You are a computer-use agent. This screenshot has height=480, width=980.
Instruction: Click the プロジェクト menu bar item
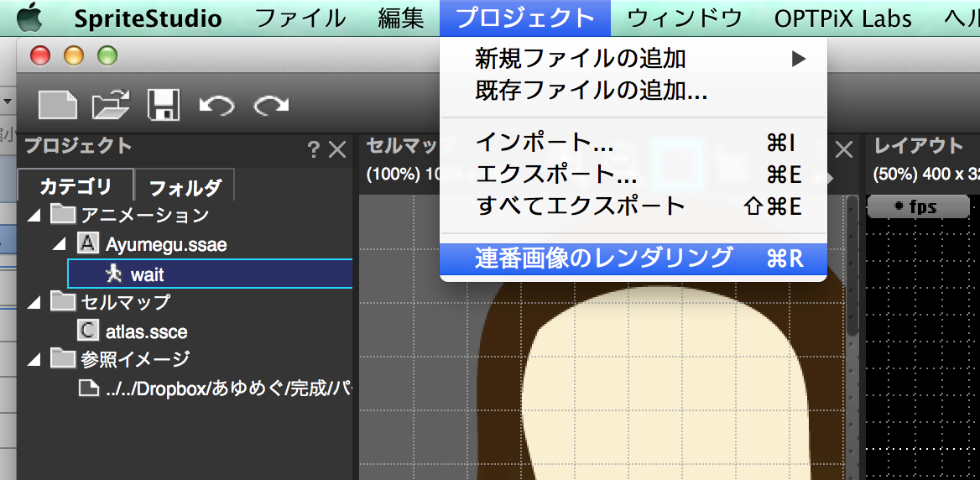point(525,18)
